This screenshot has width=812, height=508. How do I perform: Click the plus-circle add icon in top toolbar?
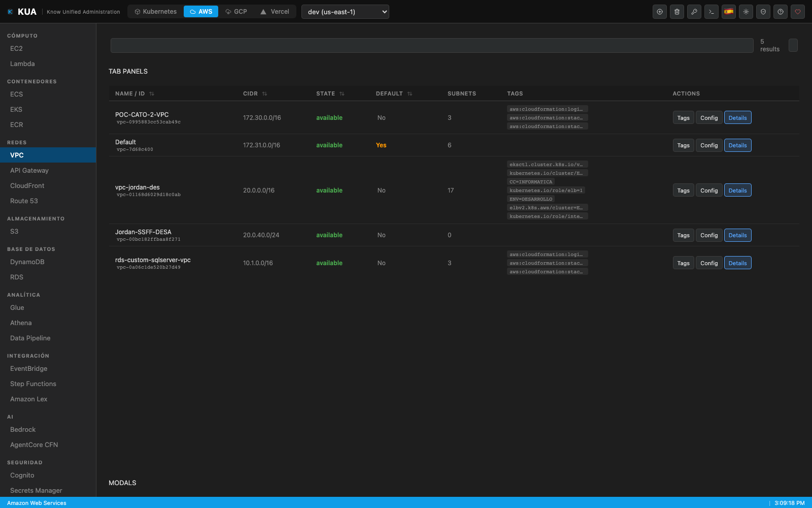click(660, 12)
